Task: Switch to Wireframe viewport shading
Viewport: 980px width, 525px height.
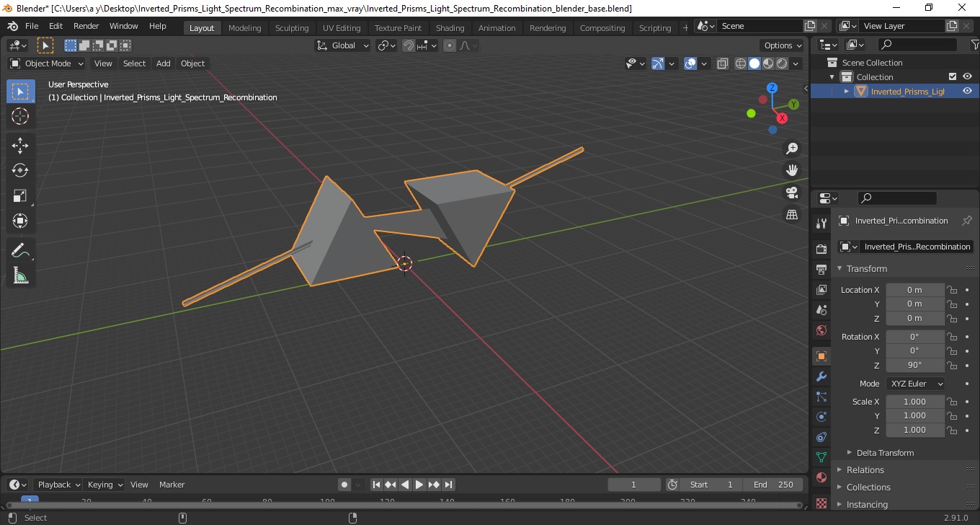Action: tap(741, 63)
